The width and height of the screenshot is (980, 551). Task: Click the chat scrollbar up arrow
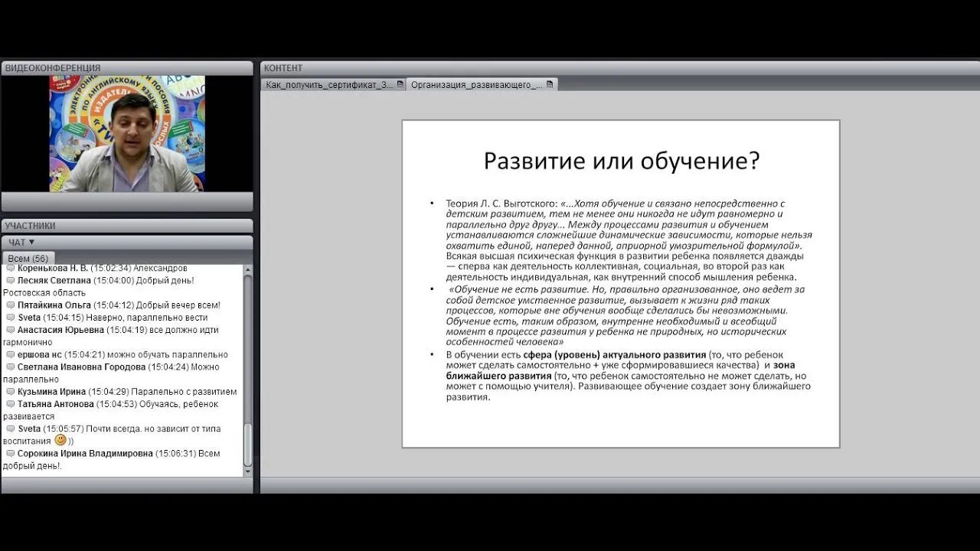coord(247,269)
